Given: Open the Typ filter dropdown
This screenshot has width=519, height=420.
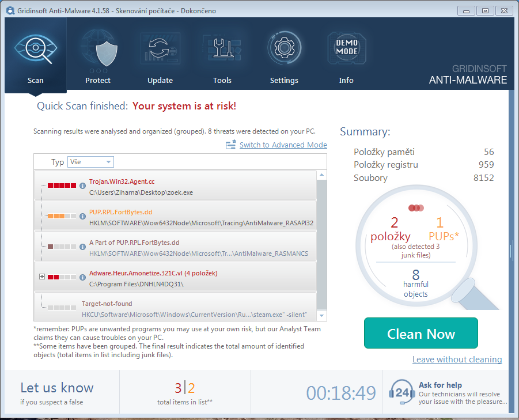Looking at the screenshot, I should (90, 162).
